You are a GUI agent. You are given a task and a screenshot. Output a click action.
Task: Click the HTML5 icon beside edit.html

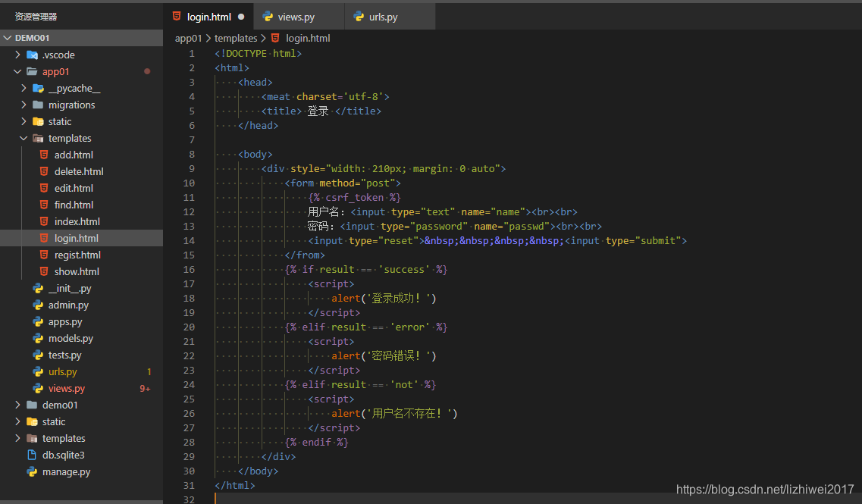pyautogui.click(x=44, y=188)
